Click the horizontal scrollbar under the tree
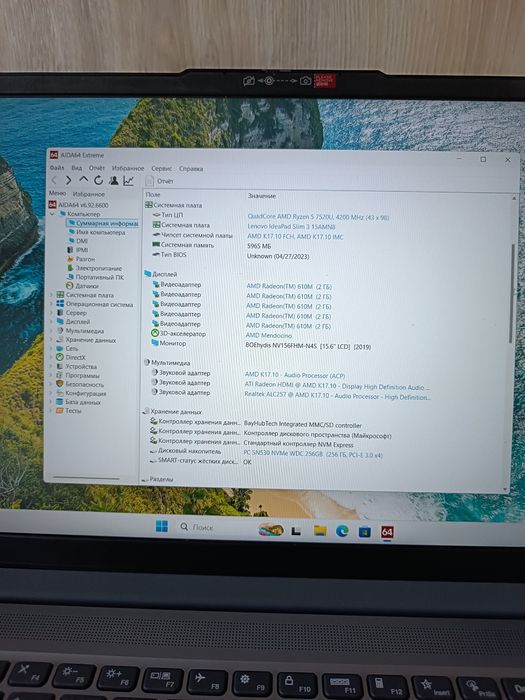The height and width of the screenshot is (700, 525). point(86,478)
